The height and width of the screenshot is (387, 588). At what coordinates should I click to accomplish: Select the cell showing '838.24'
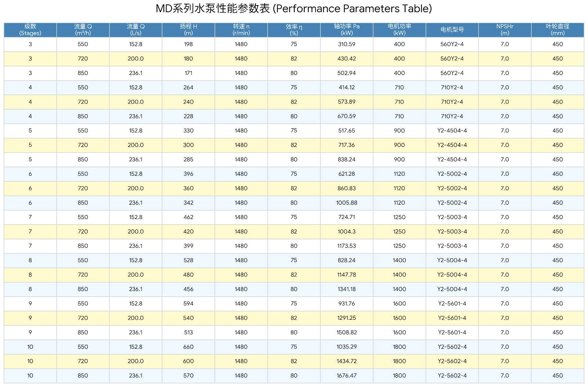[x=347, y=160]
